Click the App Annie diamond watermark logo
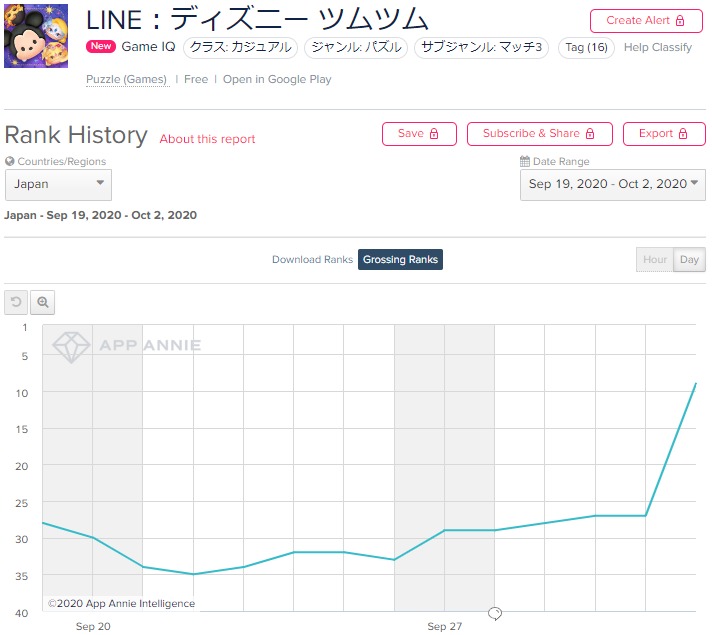The height and width of the screenshot is (635, 712). coord(71,346)
